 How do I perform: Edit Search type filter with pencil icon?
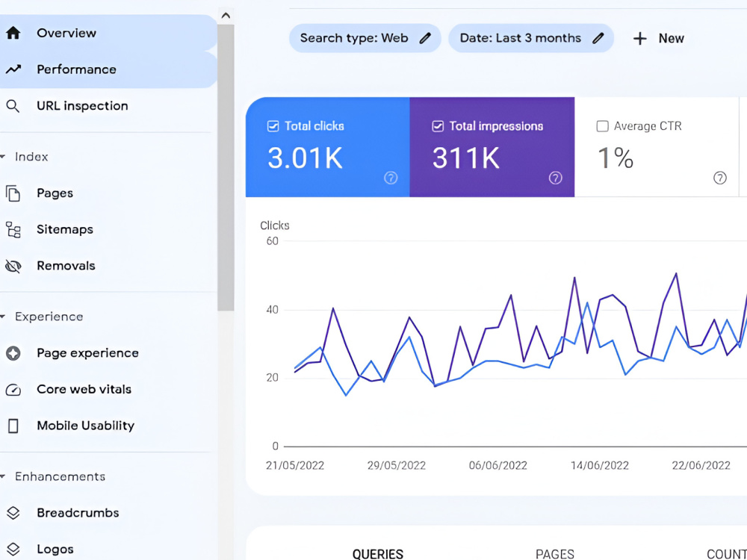pyautogui.click(x=425, y=38)
